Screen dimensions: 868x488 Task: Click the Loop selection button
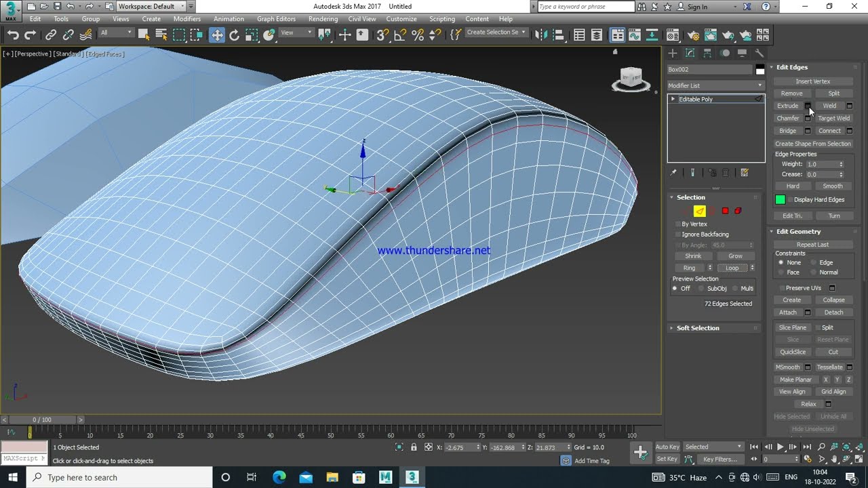732,268
